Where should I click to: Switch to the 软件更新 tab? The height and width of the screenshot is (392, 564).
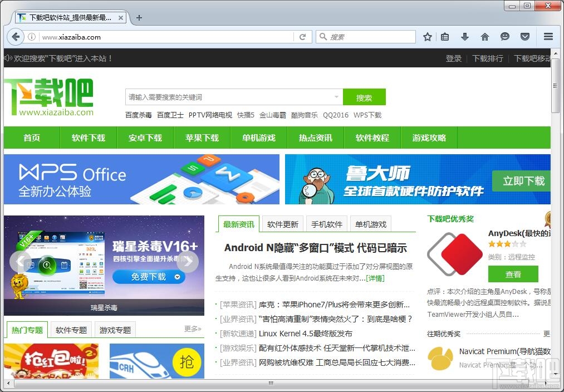tap(283, 224)
